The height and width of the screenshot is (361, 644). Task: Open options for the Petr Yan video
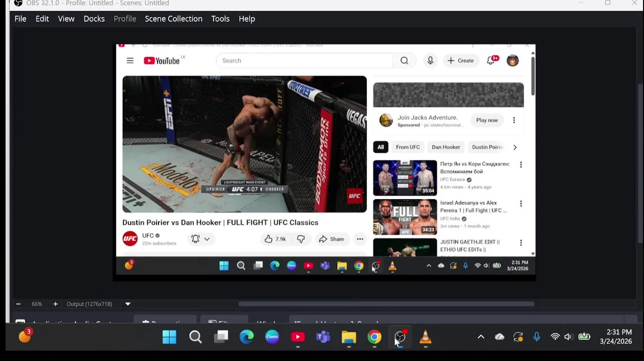pyautogui.click(x=521, y=165)
